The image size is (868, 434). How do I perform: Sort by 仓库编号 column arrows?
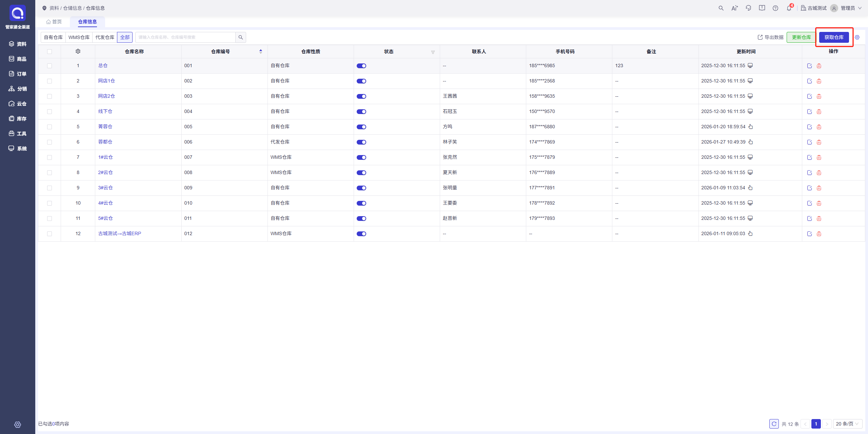coord(261,52)
